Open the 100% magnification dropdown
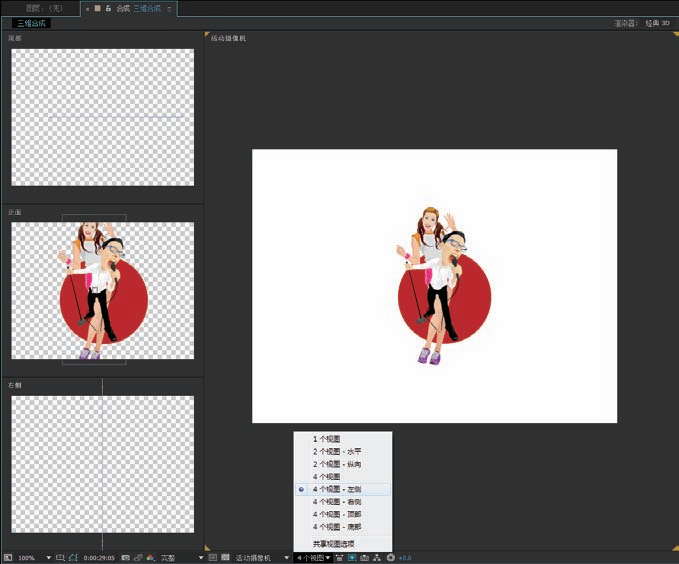This screenshot has width=679, height=564. point(34,558)
